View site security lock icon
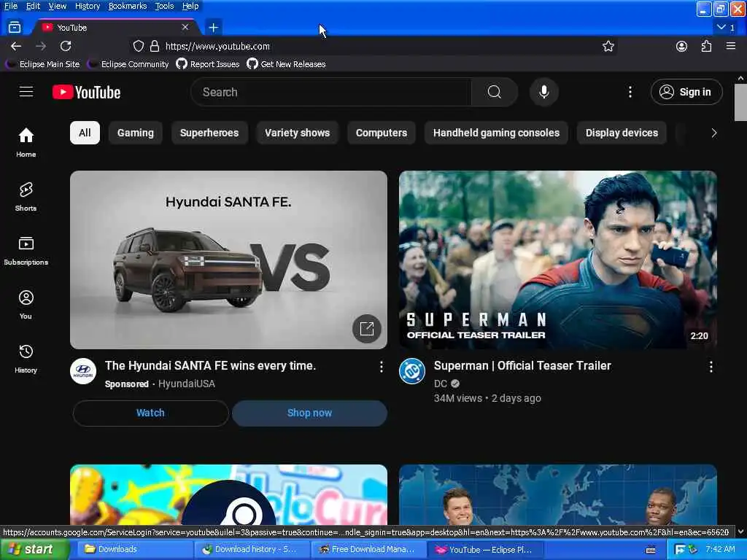The height and width of the screenshot is (560, 747). [x=155, y=46]
